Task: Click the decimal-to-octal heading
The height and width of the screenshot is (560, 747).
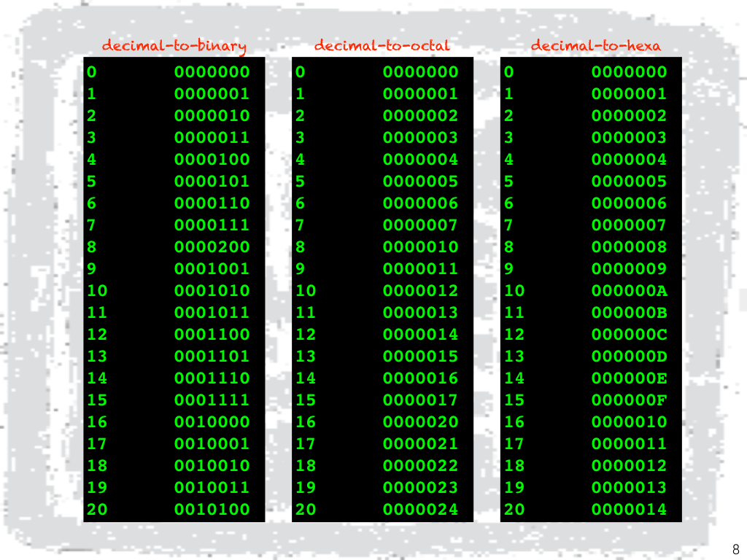Action: point(382,46)
